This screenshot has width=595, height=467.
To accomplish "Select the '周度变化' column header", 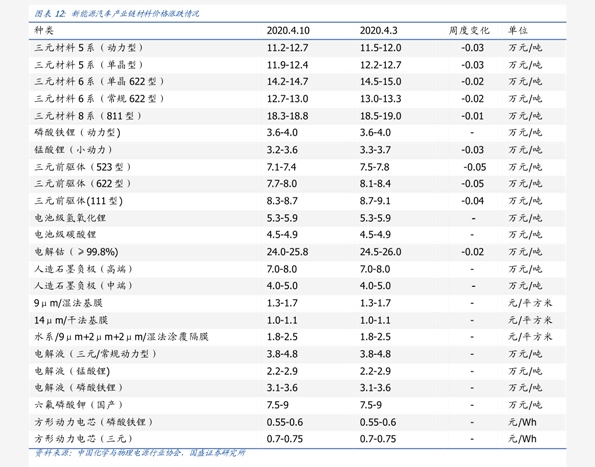I will pyautogui.click(x=469, y=30).
